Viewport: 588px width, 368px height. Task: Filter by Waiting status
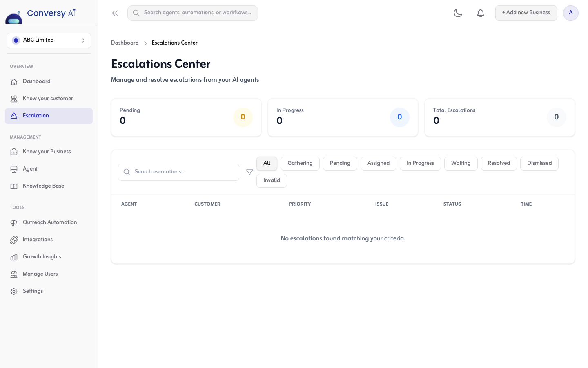coord(461,163)
